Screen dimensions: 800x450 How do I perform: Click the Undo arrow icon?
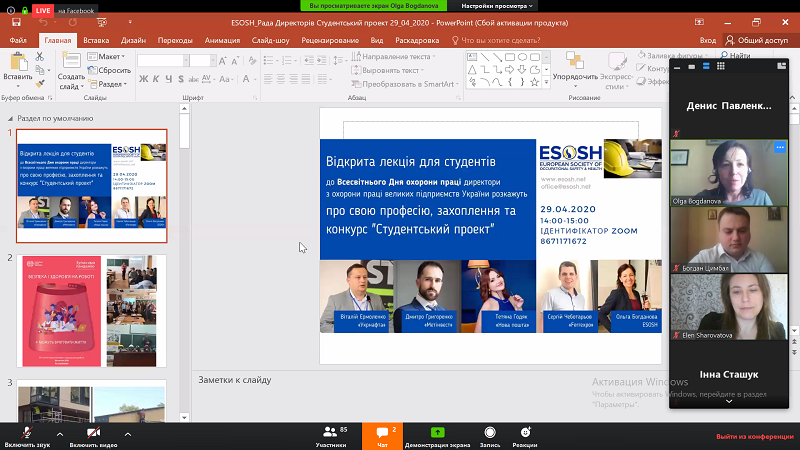tap(43, 22)
